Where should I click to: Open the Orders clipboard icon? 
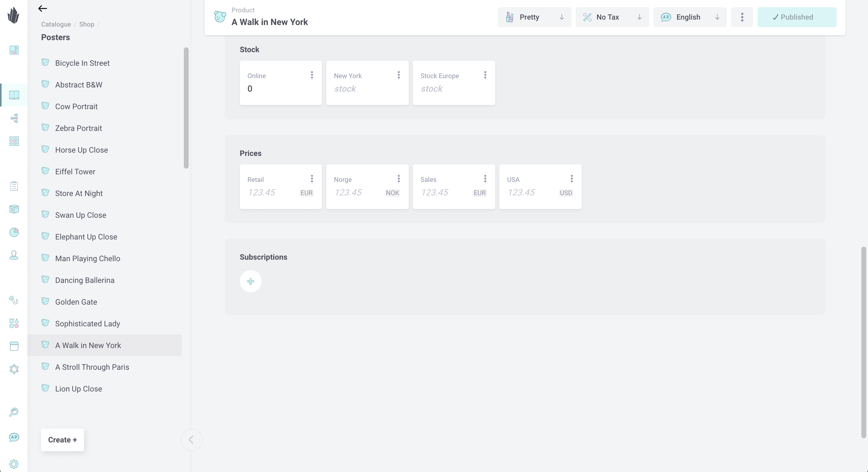(14, 186)
